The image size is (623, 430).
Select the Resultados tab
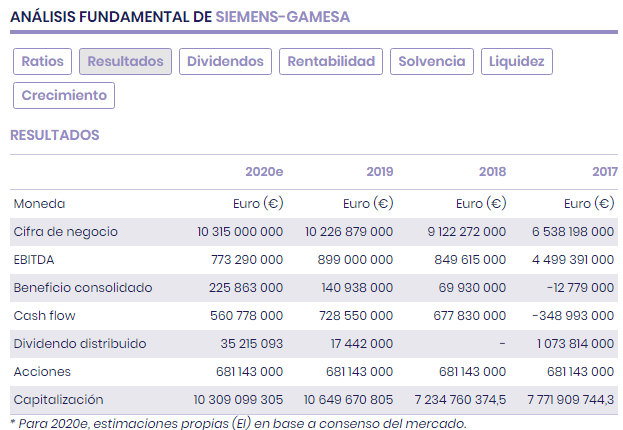(125, 62)
